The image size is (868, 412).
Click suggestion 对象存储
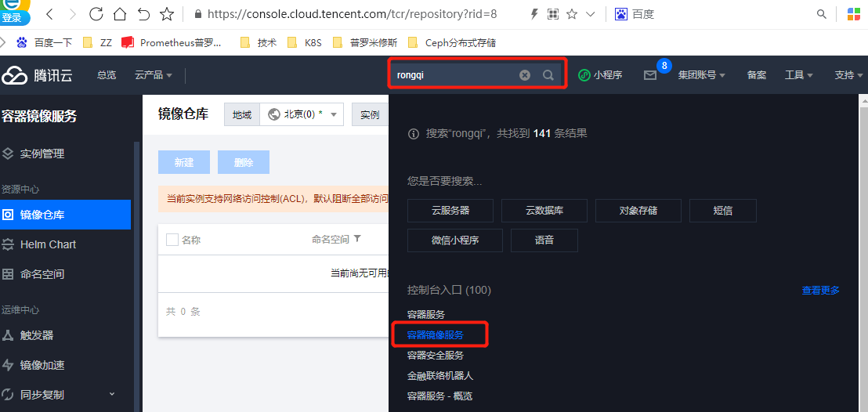[x=638, y=211]
